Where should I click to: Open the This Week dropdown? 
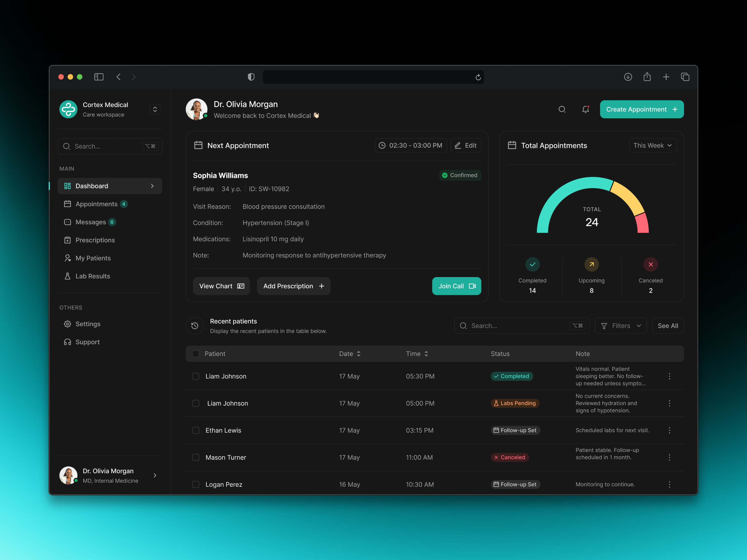(x=653, y=145)
